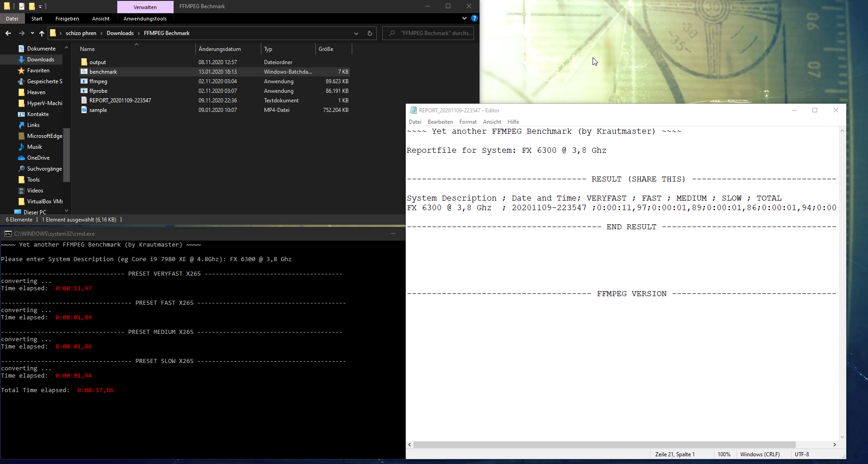This screenshot has height=464, width=868.
Task: Click the OneDrive cloud icon
Action: pos(21,158)
